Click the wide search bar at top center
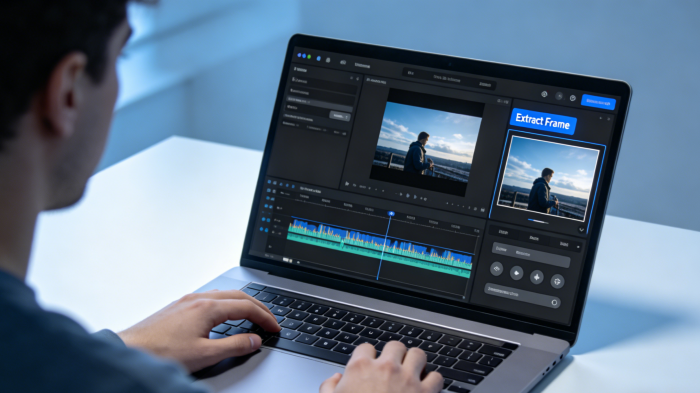Image resolution: width=700 pixels, height=393 pixels. click(449, 78)
